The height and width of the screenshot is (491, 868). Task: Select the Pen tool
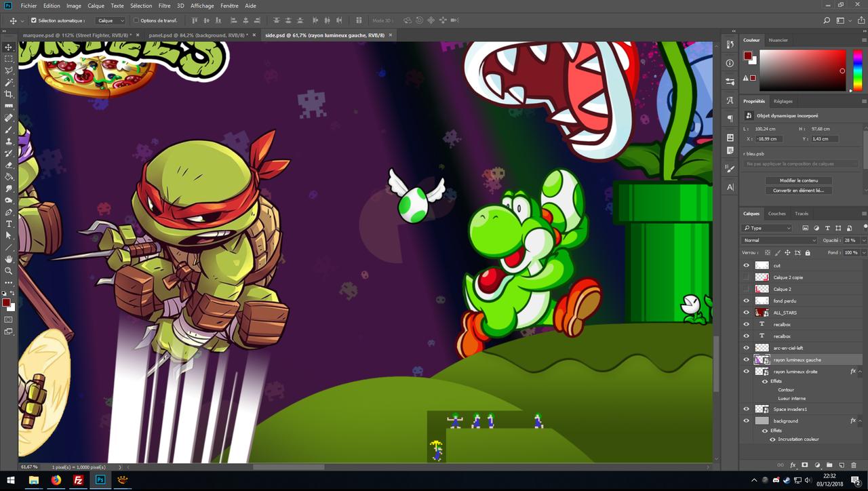(x=9, y=212)
